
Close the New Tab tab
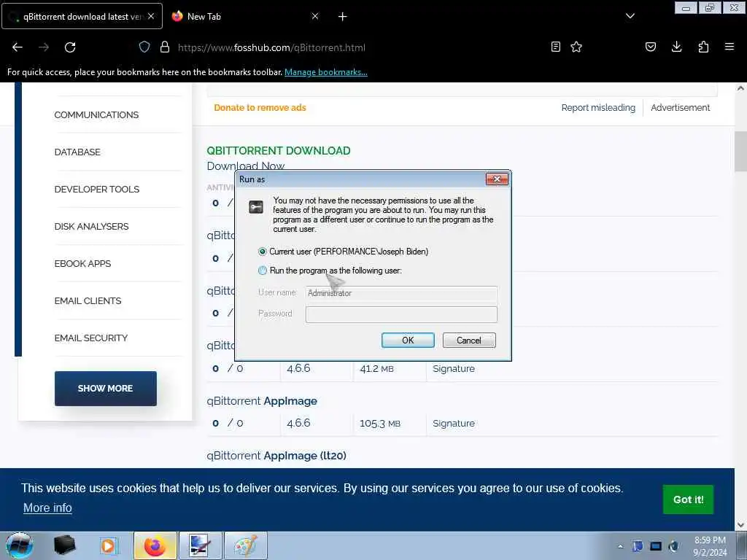point(315,16)
